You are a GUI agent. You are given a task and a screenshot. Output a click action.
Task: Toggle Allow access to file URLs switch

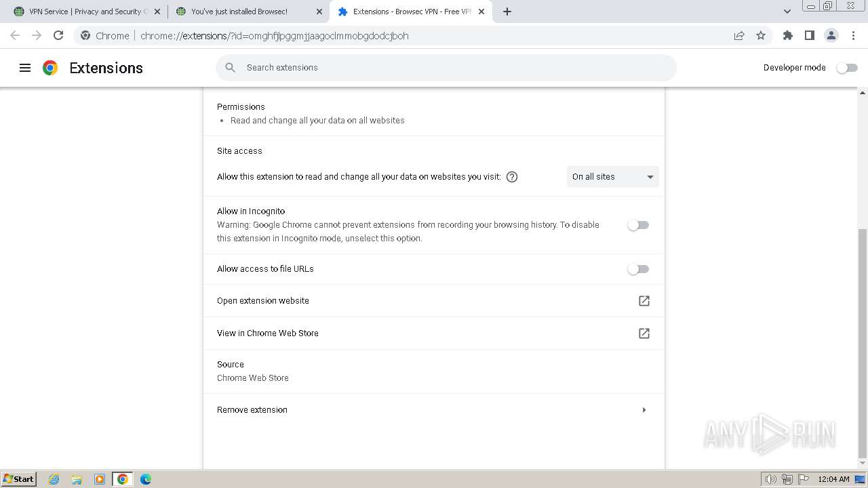click(638, 269)
